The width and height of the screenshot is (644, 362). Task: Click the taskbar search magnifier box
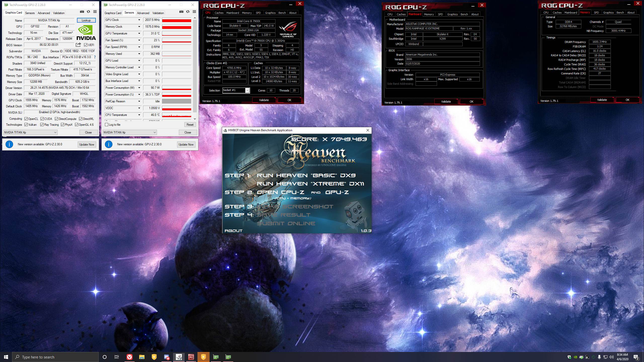click(55, 357)
